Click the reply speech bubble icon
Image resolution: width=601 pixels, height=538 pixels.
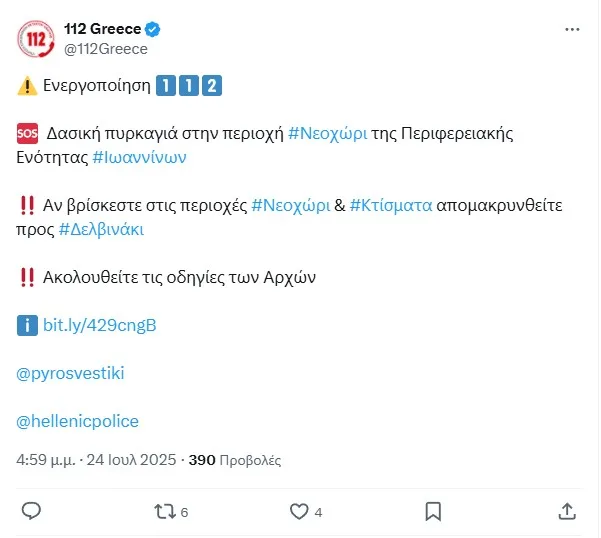[x=31, y=511]
